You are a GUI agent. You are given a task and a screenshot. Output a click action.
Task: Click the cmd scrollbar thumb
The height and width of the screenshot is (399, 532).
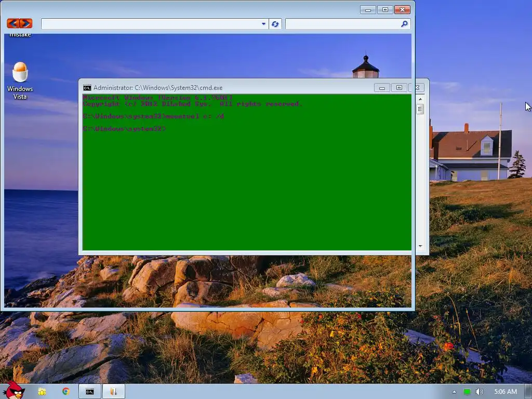tap(420, 109)
